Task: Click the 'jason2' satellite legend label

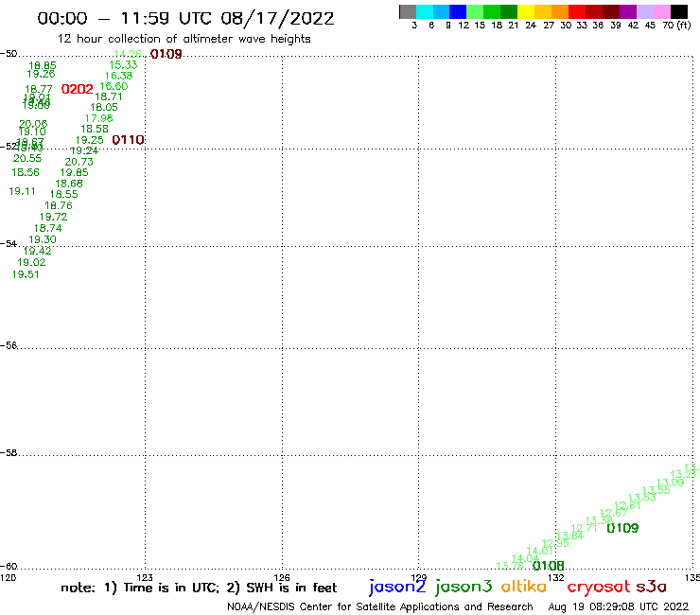Action: coord(397,587)
